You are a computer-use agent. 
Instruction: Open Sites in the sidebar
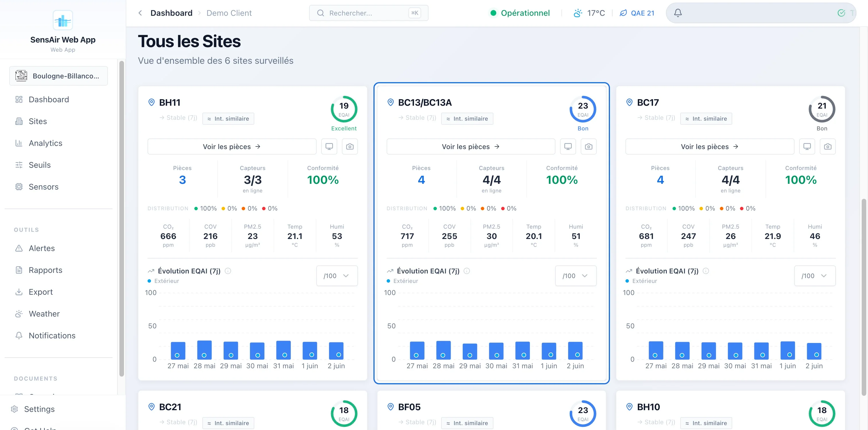coord(59,122)
